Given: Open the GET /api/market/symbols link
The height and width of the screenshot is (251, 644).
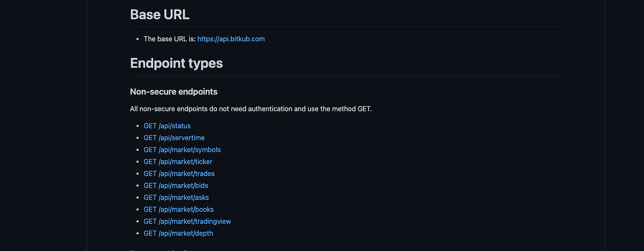Looking at the screenshot, I should 182,150.
